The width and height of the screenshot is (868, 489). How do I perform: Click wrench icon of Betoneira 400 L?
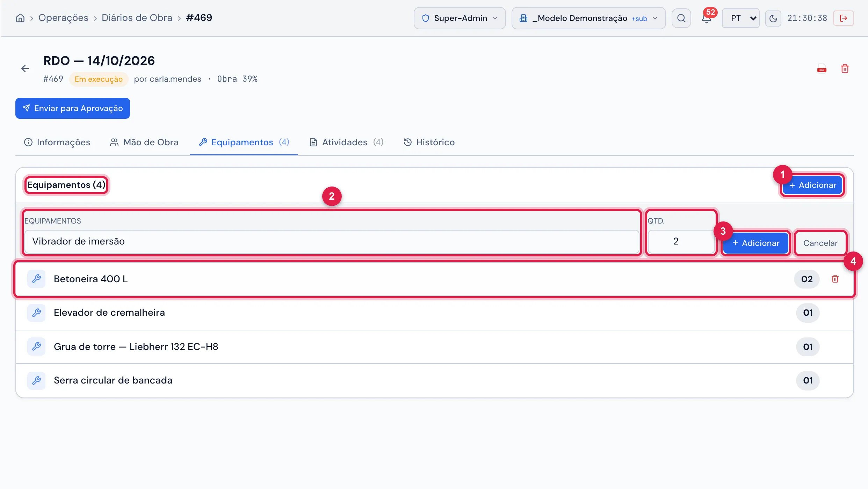tap(36, 279)
